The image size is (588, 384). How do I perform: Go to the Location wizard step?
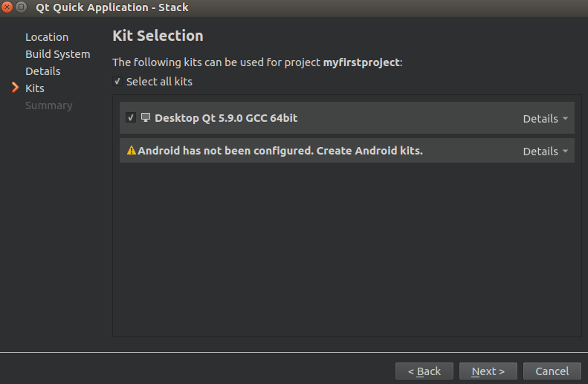pos(47,37)
